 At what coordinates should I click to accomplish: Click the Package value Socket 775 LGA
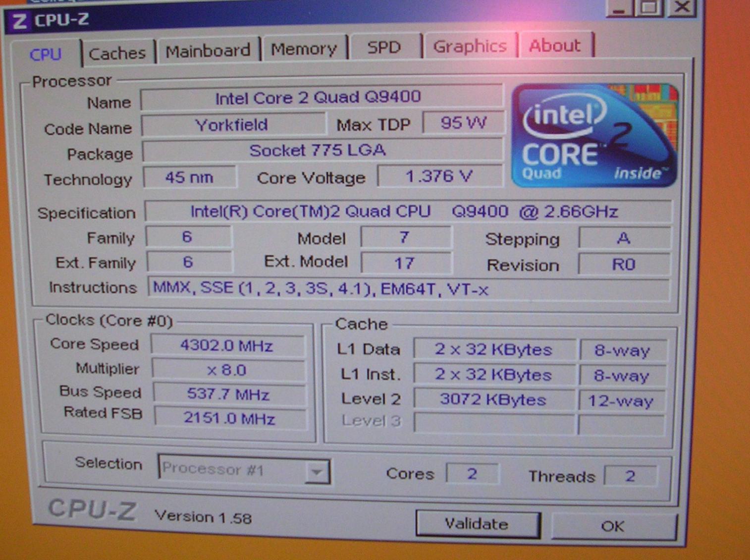coord(322,150)
